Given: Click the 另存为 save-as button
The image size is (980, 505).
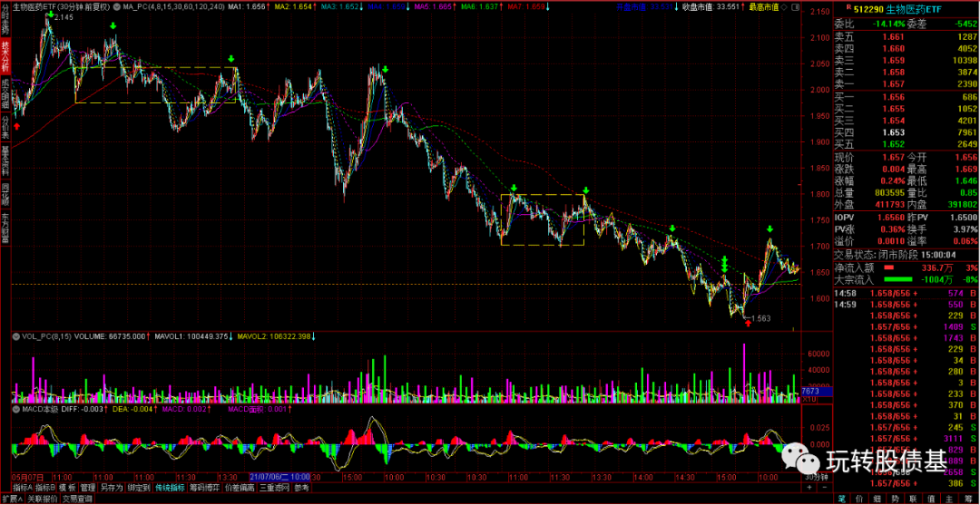Looking at the screenshot, I should pyautogui.click(x=111, y=487).
